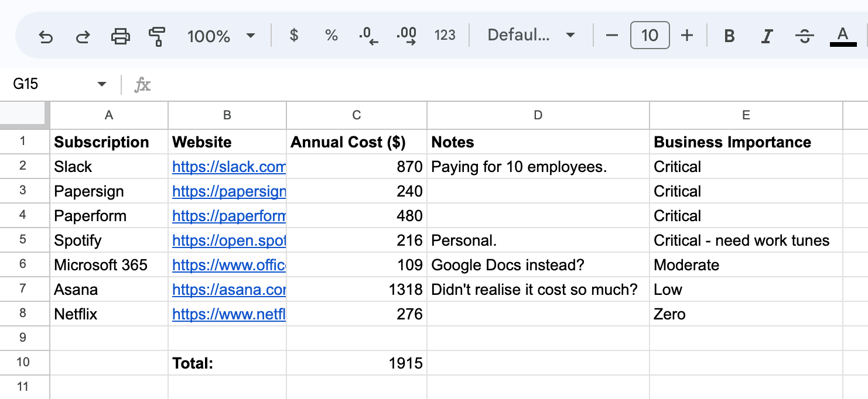Image resolution: width=868 pixels, height=399 pixels.
Task: Open the papersign website link
Action: click(229, 191)
